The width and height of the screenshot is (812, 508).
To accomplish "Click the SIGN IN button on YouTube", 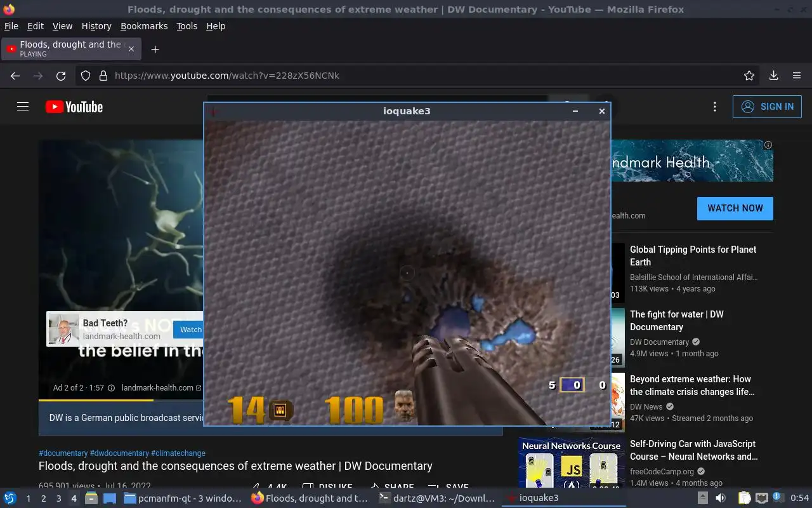I will coord(767,107).
